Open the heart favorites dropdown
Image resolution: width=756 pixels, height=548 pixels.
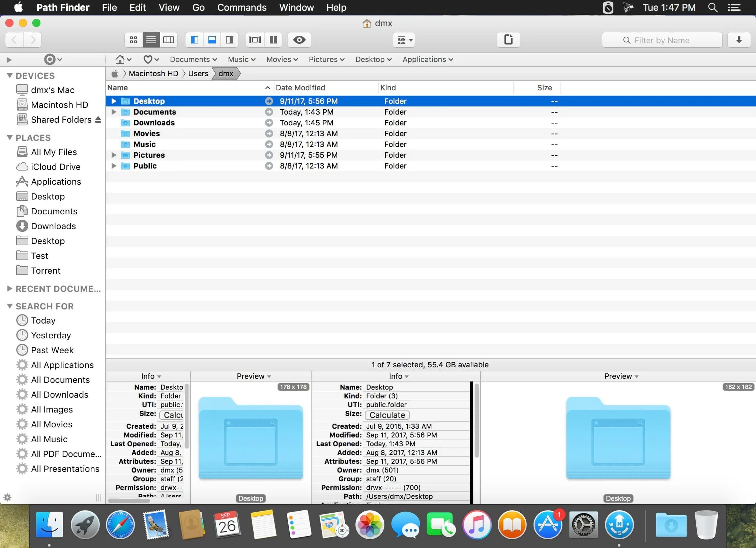(x=151, y=59)
